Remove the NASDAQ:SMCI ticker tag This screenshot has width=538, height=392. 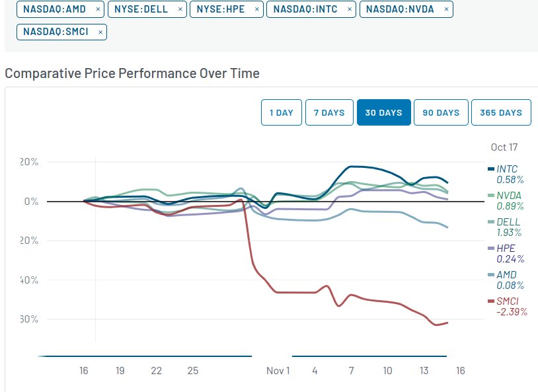(100, 32)
